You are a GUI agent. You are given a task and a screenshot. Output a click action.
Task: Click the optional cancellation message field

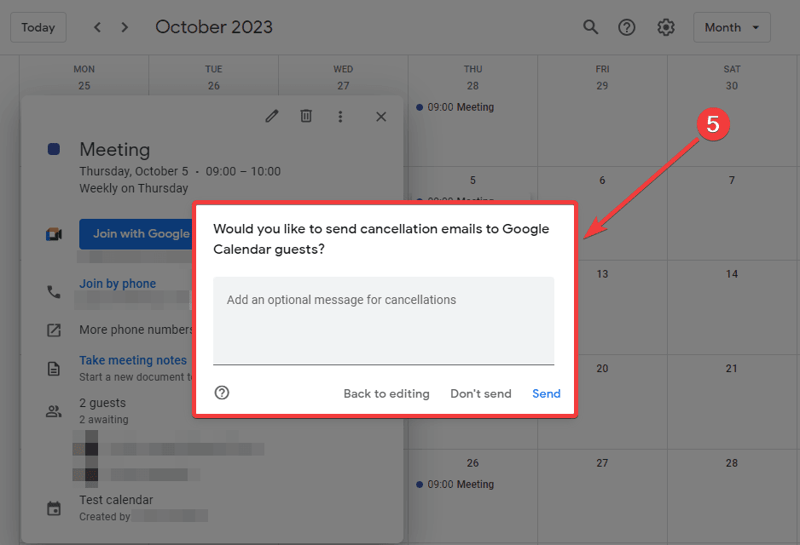click(x=383, y=320)
